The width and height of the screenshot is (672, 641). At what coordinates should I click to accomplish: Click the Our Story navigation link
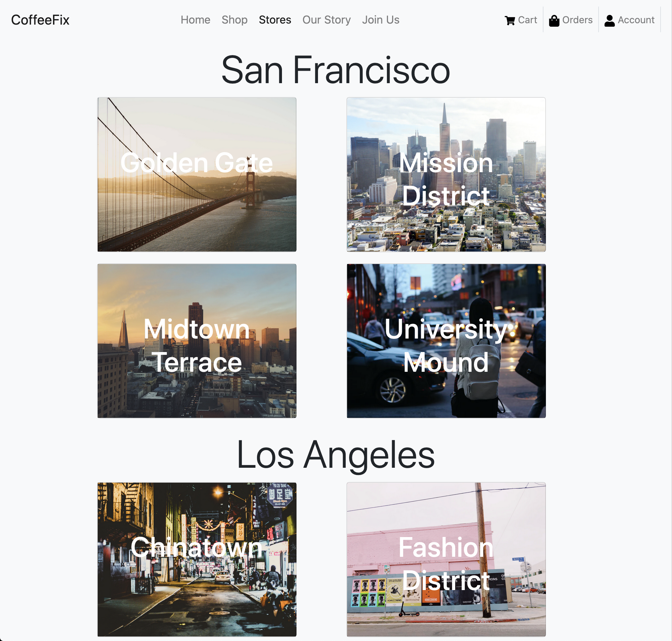[326, 20]
